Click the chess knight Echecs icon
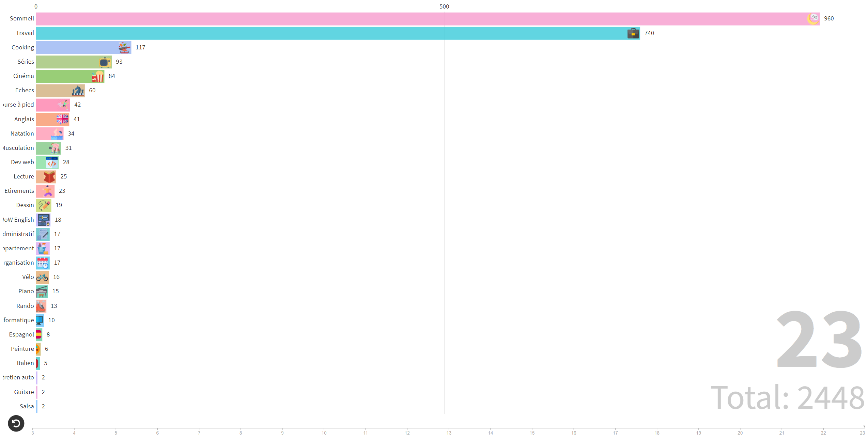 78,91
